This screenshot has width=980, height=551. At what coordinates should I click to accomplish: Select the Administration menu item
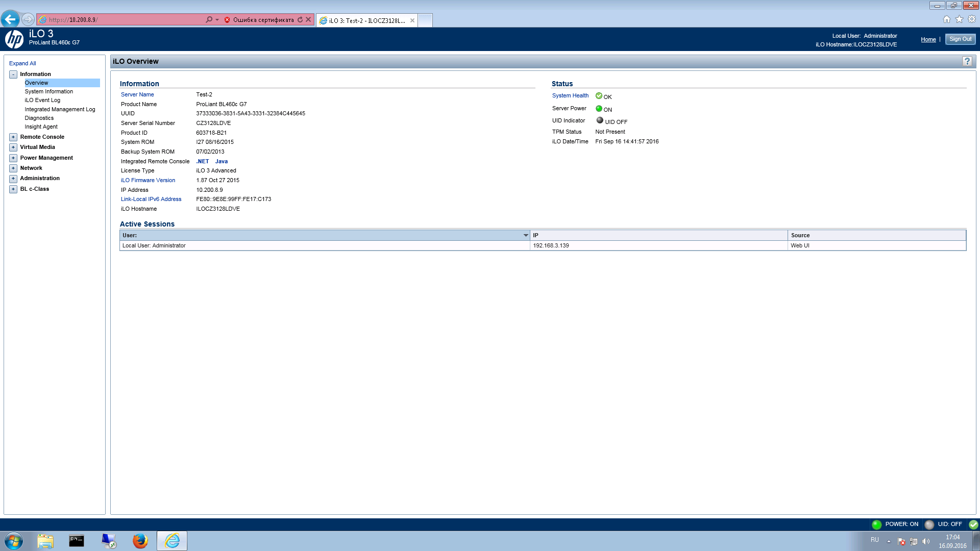click(x=40, y=178)
